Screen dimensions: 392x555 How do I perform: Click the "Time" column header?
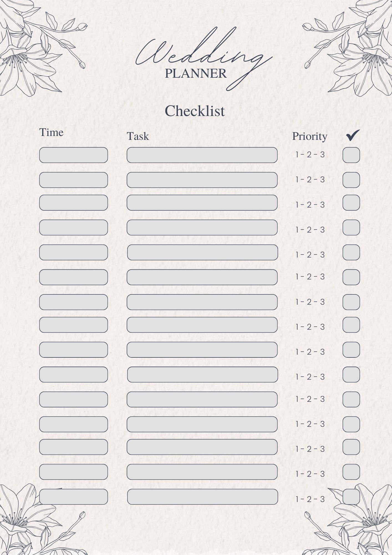tap(51, 132)
